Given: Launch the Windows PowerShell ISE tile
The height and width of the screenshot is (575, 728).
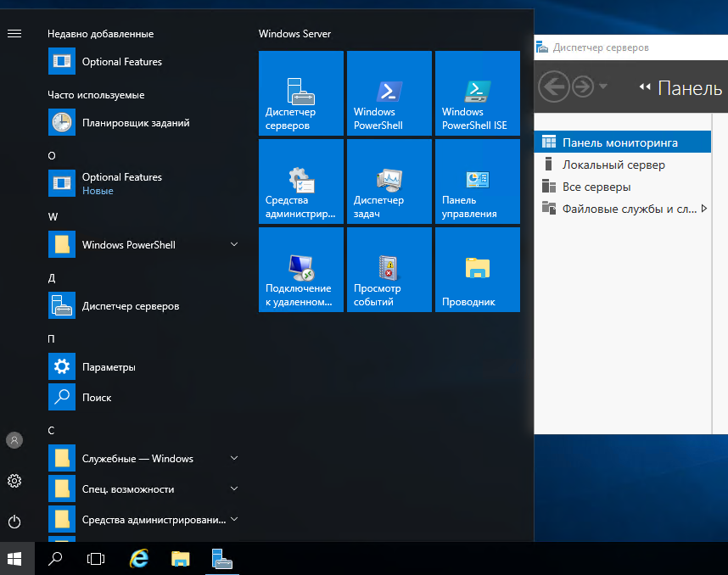Looking at the screenshot, I should (x=478, y=93).
